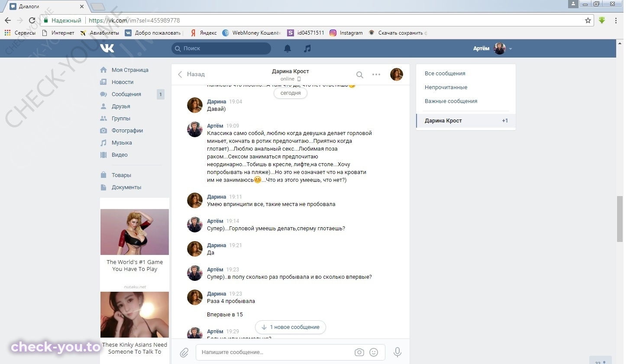Viewport: 627px width, 364px height.
Task: Click The World's #1 Game ad image
Action: coord(135,232)
